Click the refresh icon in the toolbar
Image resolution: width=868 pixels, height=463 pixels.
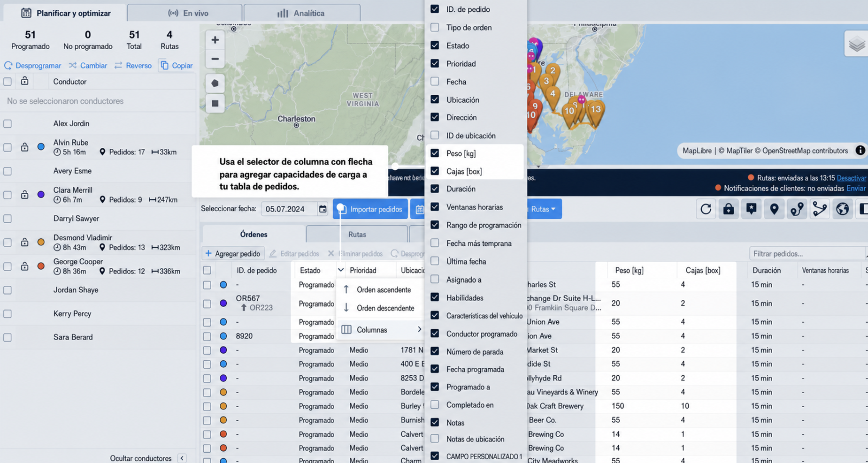click(706, 209)
